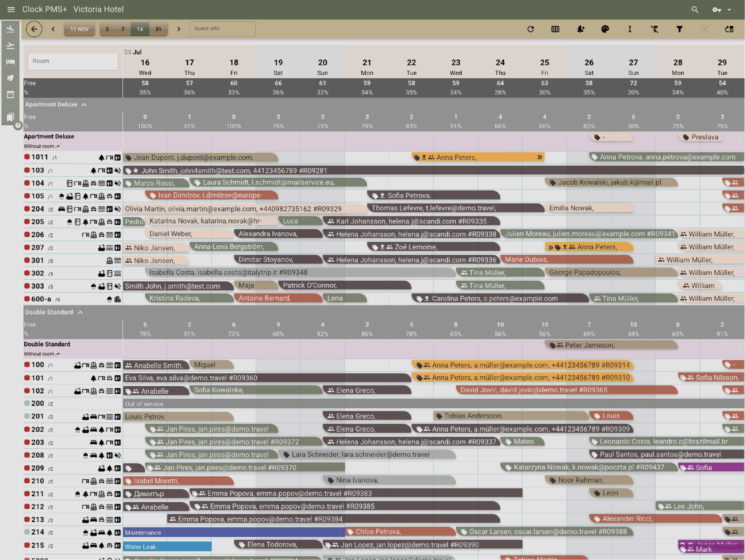This screenshot has width=745, height=560.
Task: Select the filter icon in the toolbar
Action: tap(679, 29)
